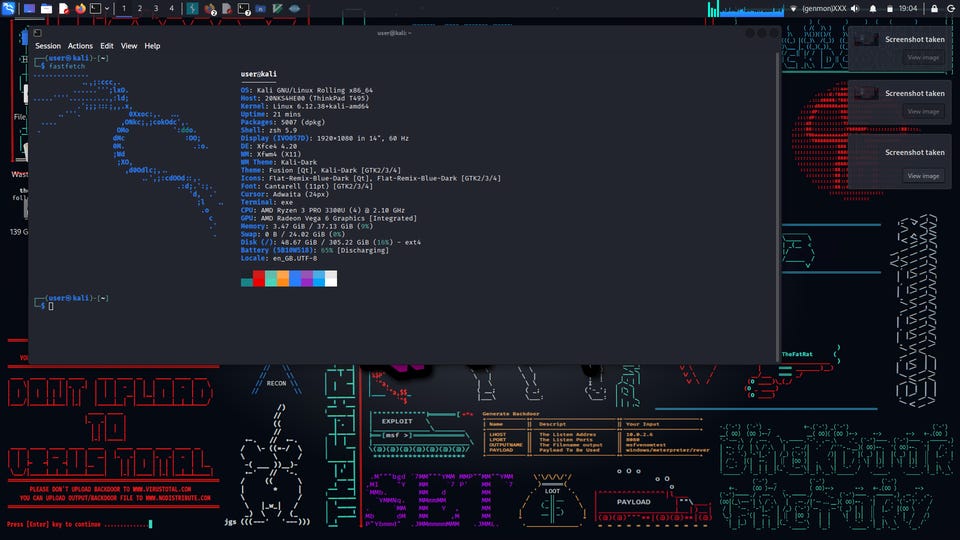Switch to workspace 2

click(140, 9)
